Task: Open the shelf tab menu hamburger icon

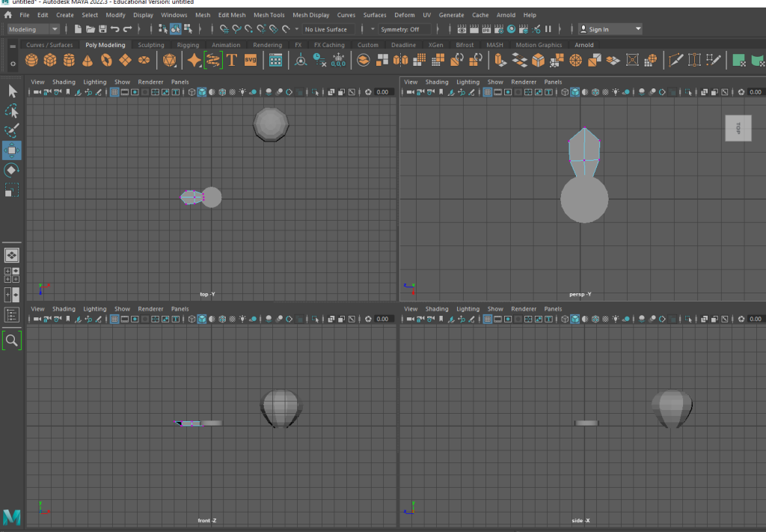Action: point(13,46)
